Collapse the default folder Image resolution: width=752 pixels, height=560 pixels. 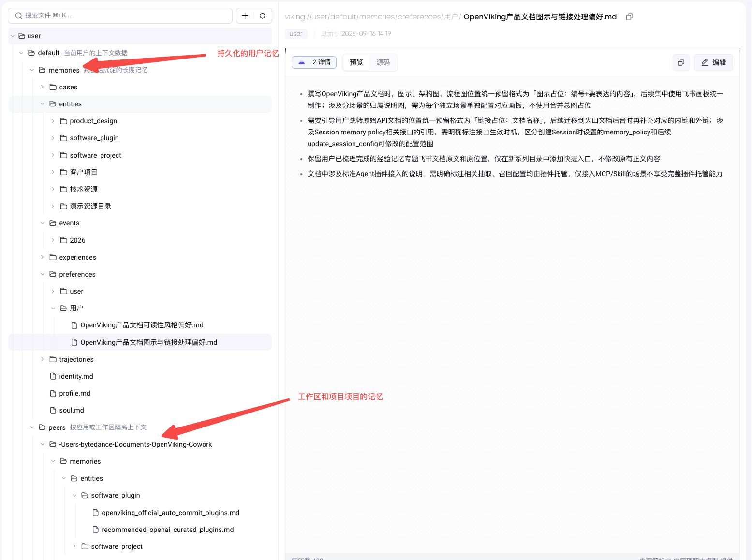(21, 53)
